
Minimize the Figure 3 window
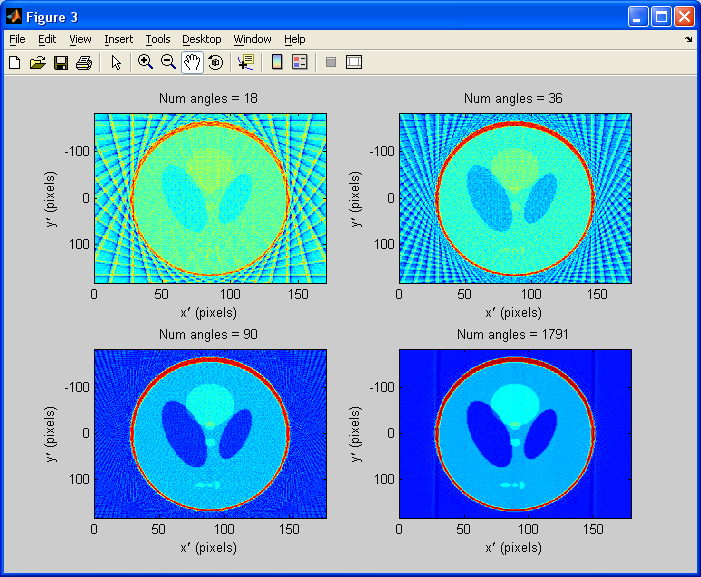click(x=638, y=17)
